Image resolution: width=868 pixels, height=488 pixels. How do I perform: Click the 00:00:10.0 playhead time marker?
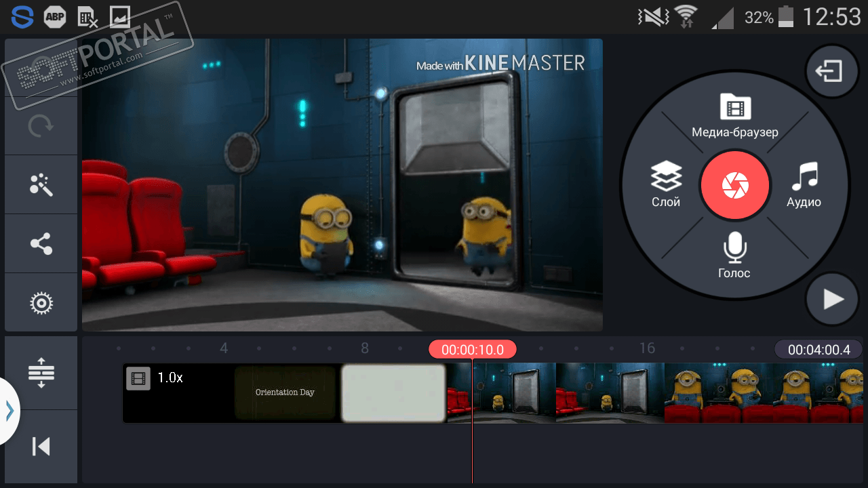click(473, 350)
